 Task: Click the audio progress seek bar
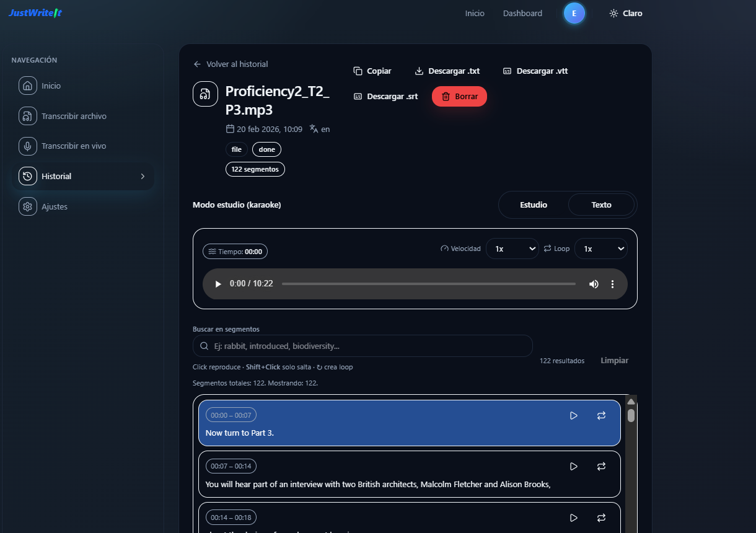(428, 284)
